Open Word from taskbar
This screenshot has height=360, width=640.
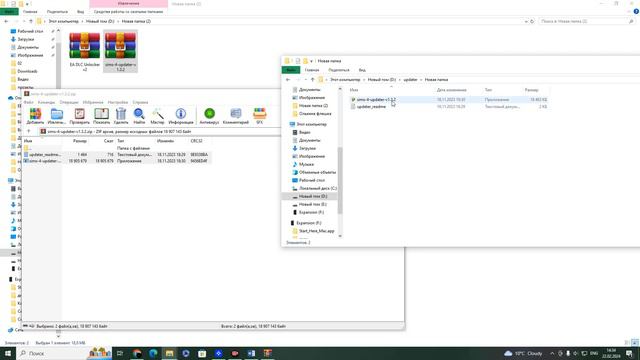point(251,353)
